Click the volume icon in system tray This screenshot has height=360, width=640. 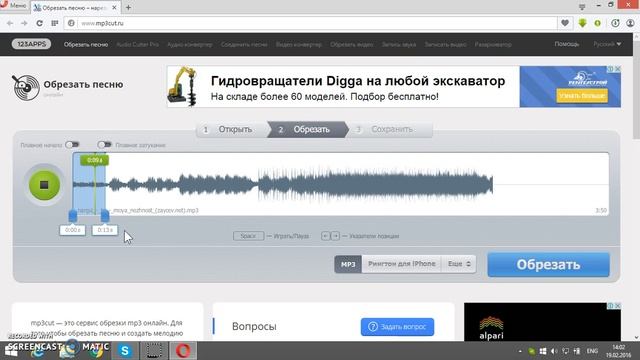click(554, 351)
